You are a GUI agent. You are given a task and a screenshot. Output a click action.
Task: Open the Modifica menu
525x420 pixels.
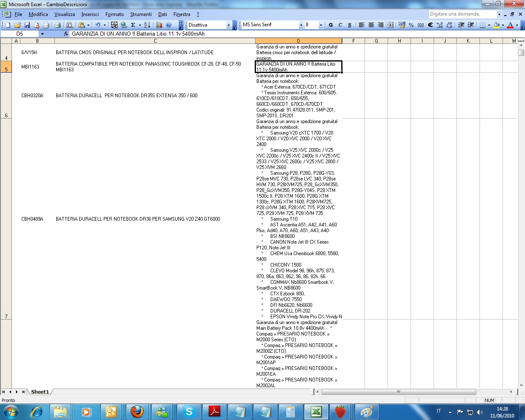(x=38, y=14)
